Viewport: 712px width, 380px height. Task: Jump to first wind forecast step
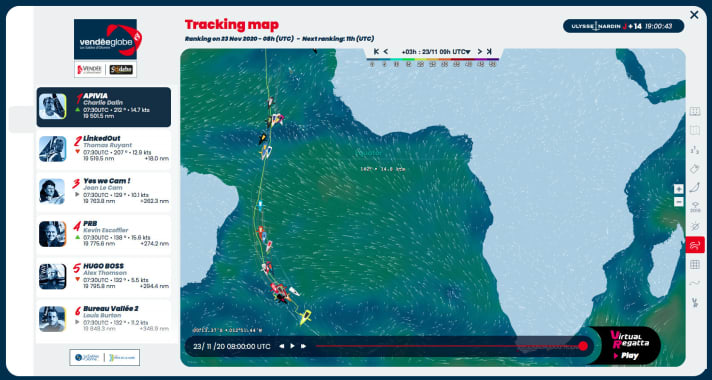click(376, 51)
